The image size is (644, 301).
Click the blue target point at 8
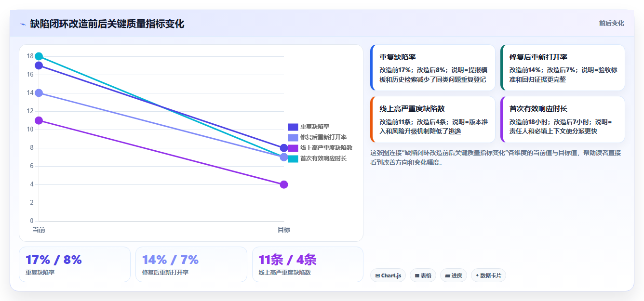[284, 148]
